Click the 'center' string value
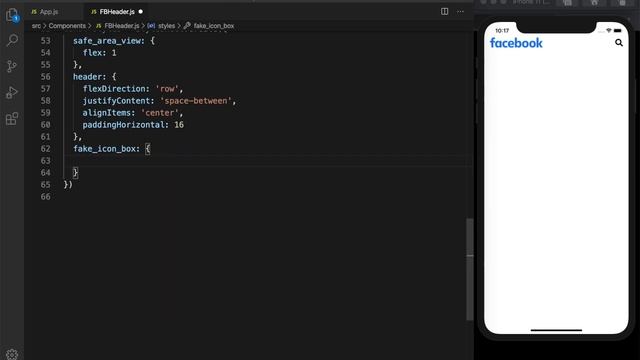 tap(160, 113)
